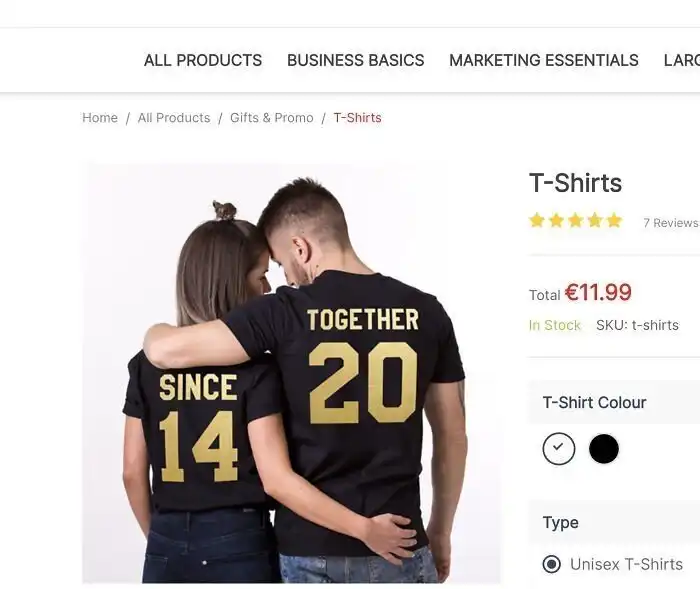This screenshot has width=700, height=589.
Task: Click the fourth gold rating star
Action: 594,221
